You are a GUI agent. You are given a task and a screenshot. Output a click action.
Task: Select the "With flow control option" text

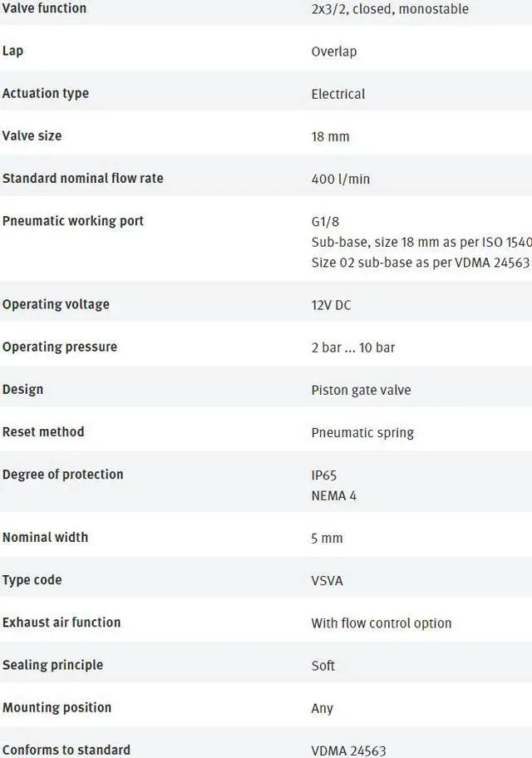coord(382,623)
